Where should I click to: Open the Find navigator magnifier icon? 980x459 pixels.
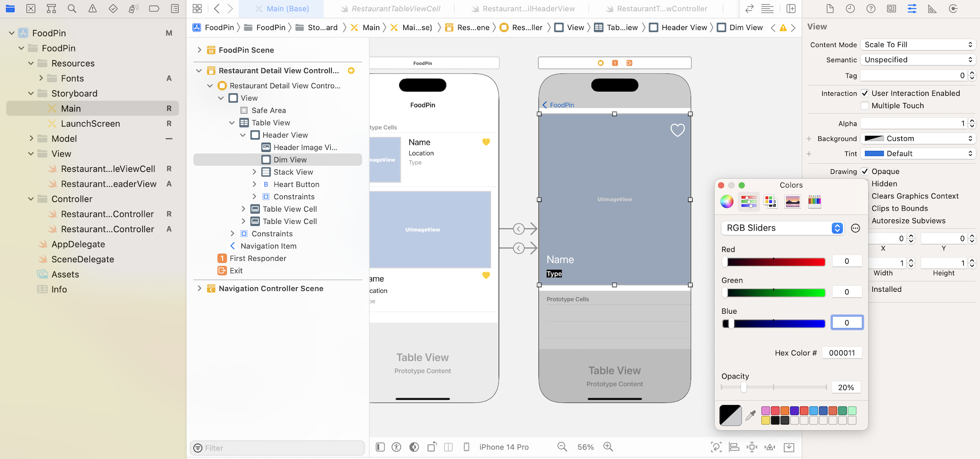[x=72, y=9]
